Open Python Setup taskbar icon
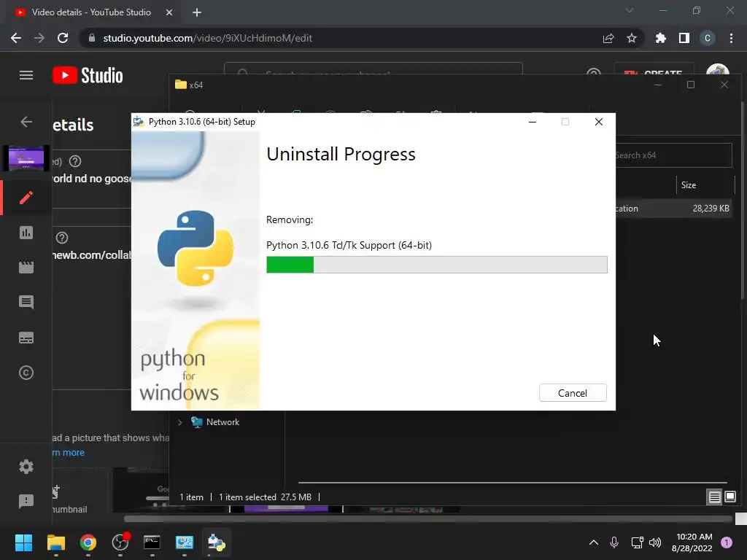This screenshot has width=747, height=560. point(216,542)
